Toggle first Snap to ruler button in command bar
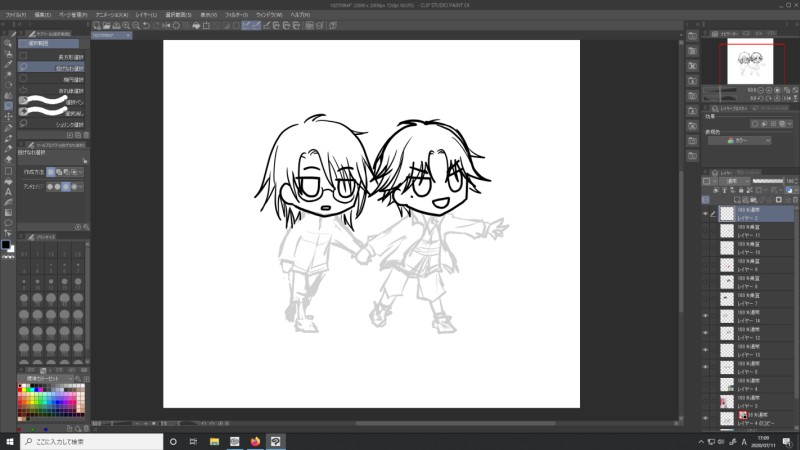This screenshot has height=450, width=800. point(246,25)
